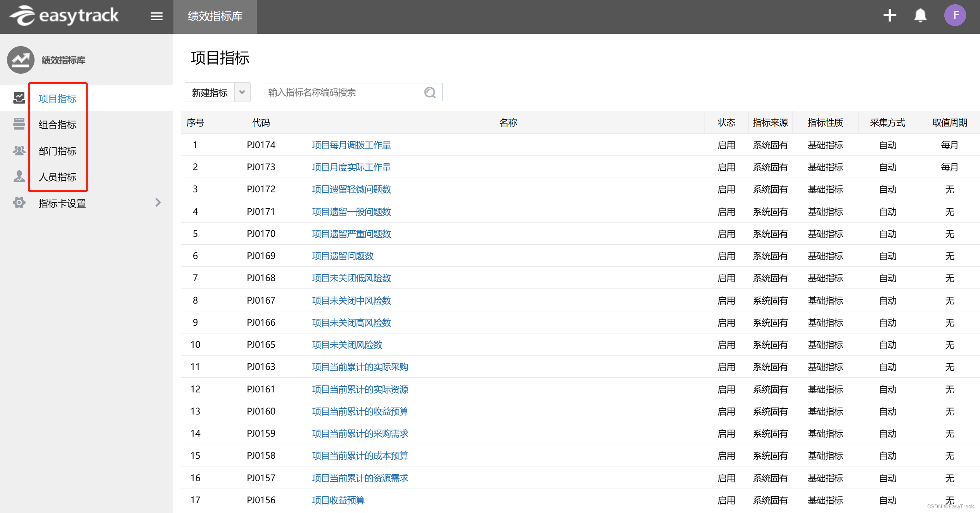Open the user avatar F
The height and width of the screenshot is (513, 980).
[x=955, y=16]
